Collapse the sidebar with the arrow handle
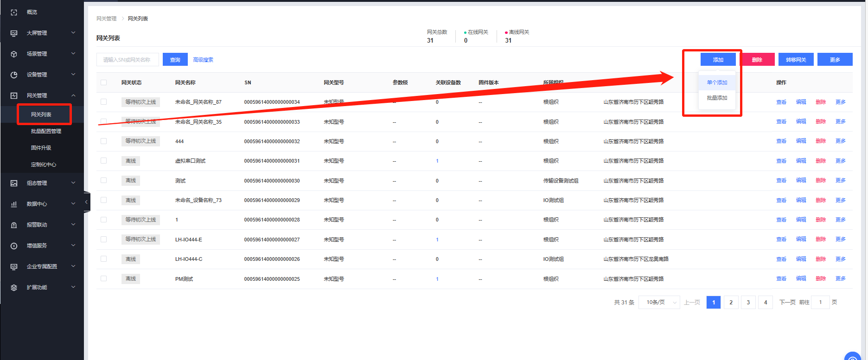The image size is (868, 360). click(86, 202)
